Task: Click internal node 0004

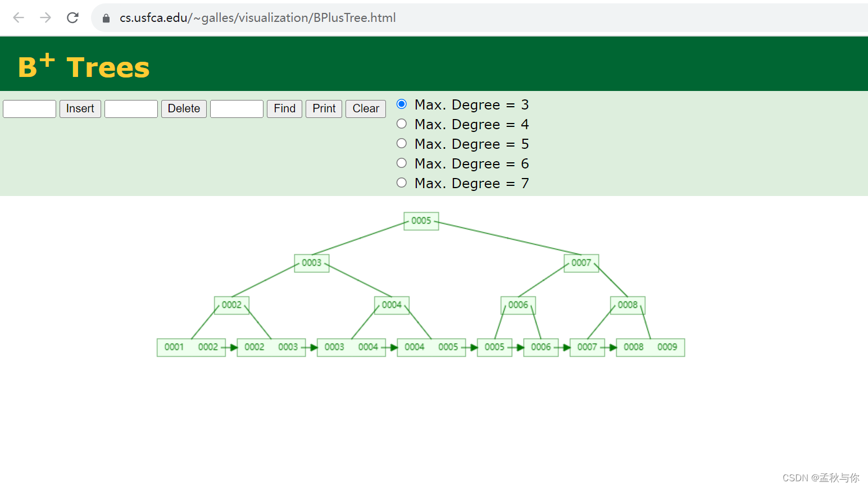Action: click(392, 305)
